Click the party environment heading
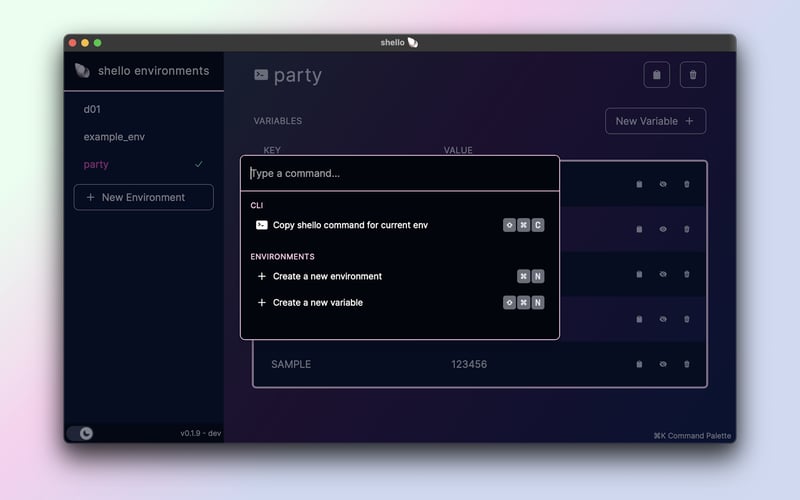This screenshot has height=500, width=800. point(298,76)
